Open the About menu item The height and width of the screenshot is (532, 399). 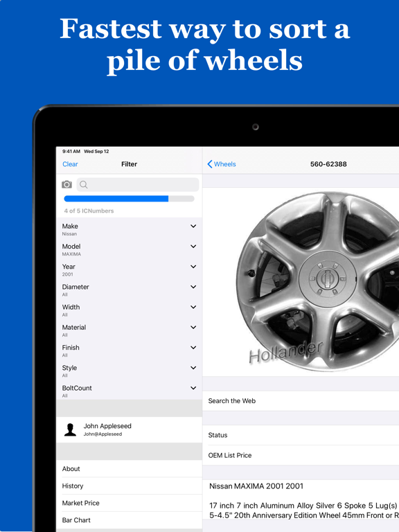point(129,469)
